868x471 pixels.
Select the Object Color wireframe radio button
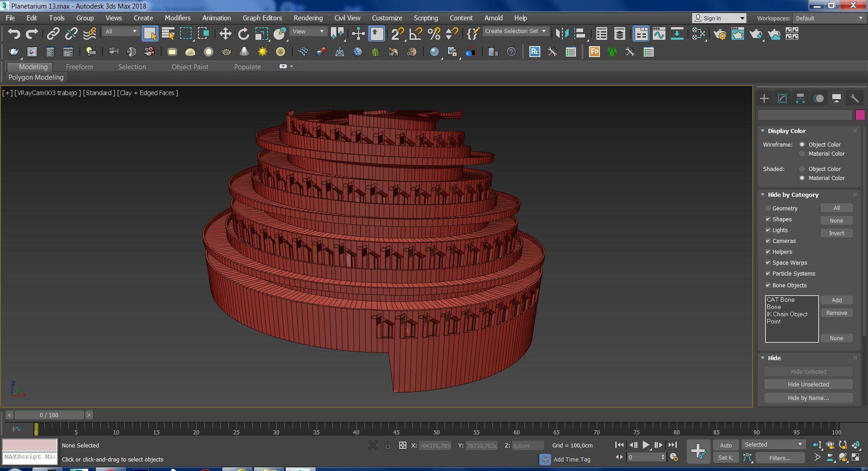pos(802,144)
